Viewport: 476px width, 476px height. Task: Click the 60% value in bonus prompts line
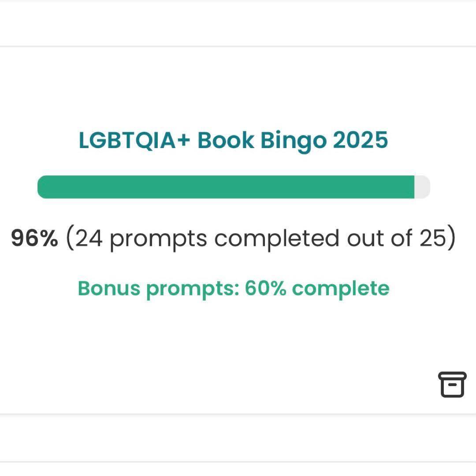(x=265, y=288)
